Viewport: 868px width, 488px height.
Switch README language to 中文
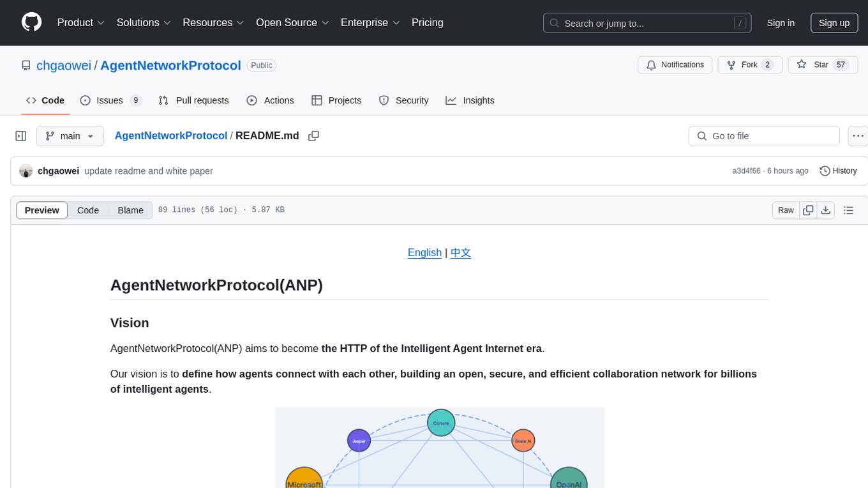(x=461, y=253)
